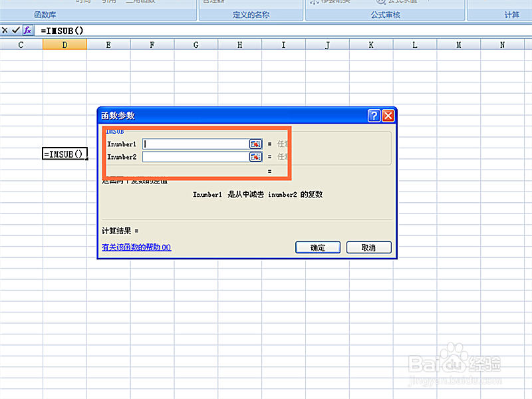Select column J header
Screen dimensions: 532x399
pos(327,45)
